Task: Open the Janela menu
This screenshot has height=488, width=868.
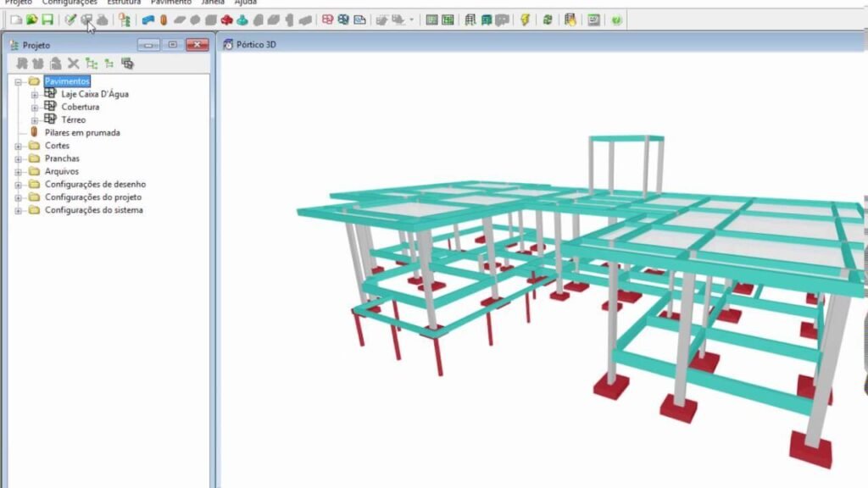Action: [213, 3]
